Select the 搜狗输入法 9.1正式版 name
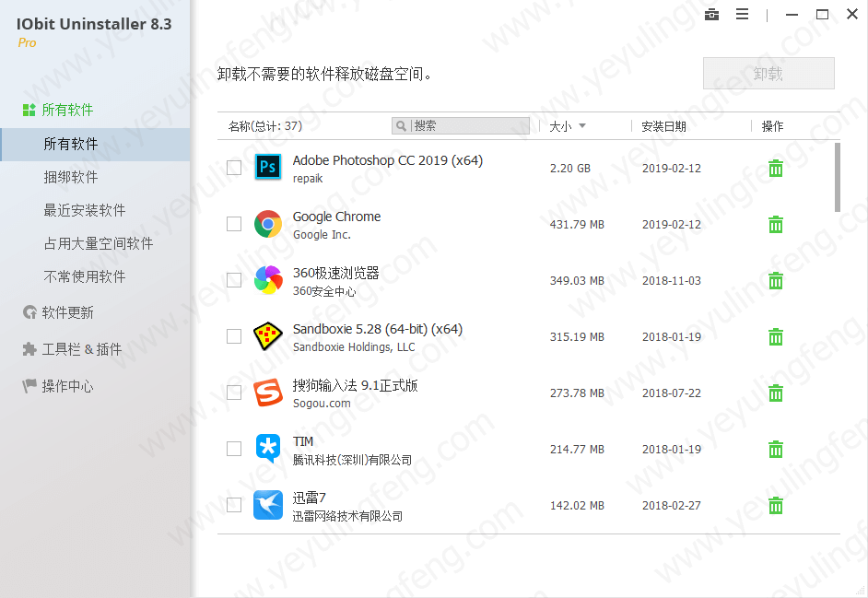 356,385
